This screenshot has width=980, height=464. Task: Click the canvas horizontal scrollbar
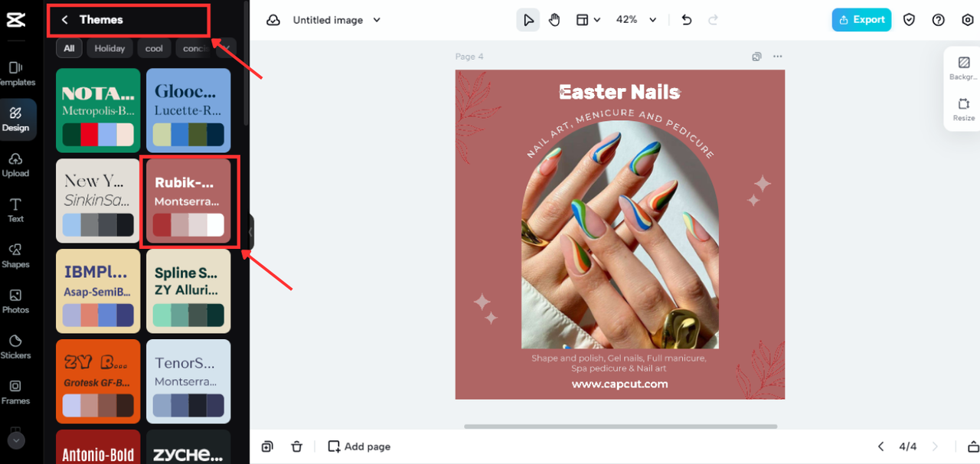pyautogui.click(x=620, y=426)
